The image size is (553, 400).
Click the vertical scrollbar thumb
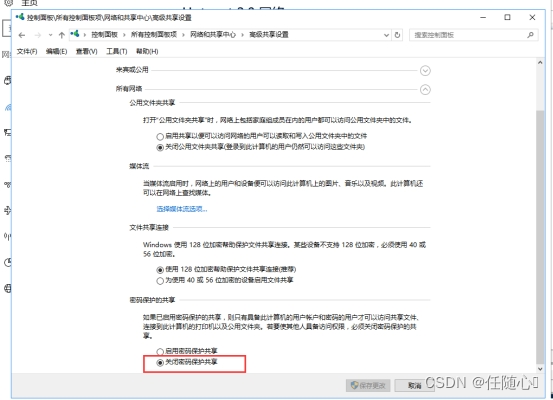(x=540, y=237)
